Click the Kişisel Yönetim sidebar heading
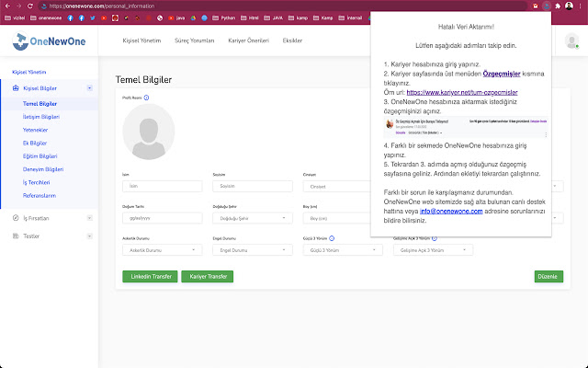This screenshot has width=588, height=368. (x=28, y=72)
